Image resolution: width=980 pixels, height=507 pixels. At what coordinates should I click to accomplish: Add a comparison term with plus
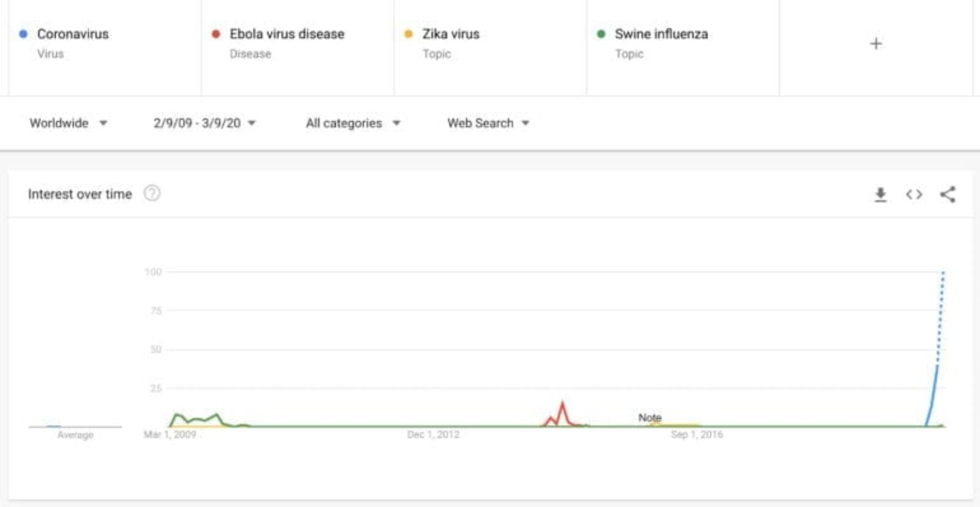coord(876,44)
